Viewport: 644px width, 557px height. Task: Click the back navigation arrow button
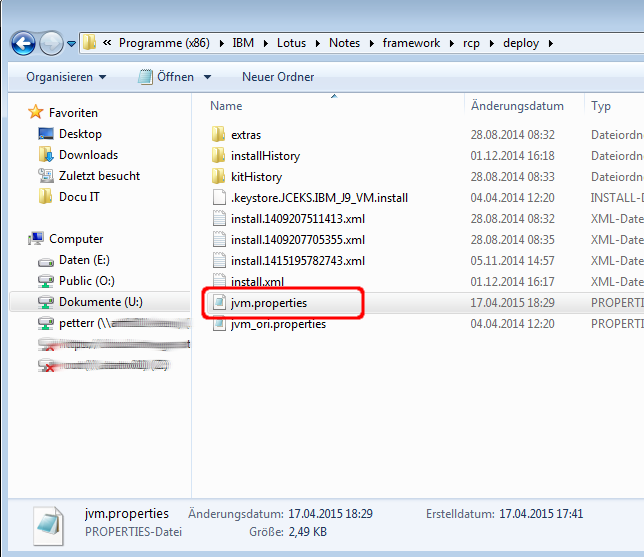23,43
